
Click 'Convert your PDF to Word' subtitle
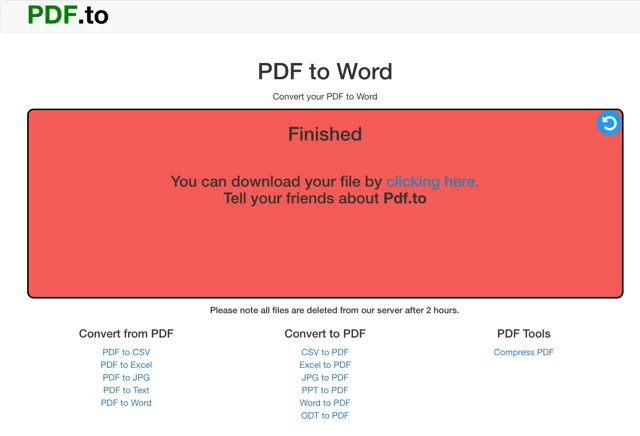325,96
